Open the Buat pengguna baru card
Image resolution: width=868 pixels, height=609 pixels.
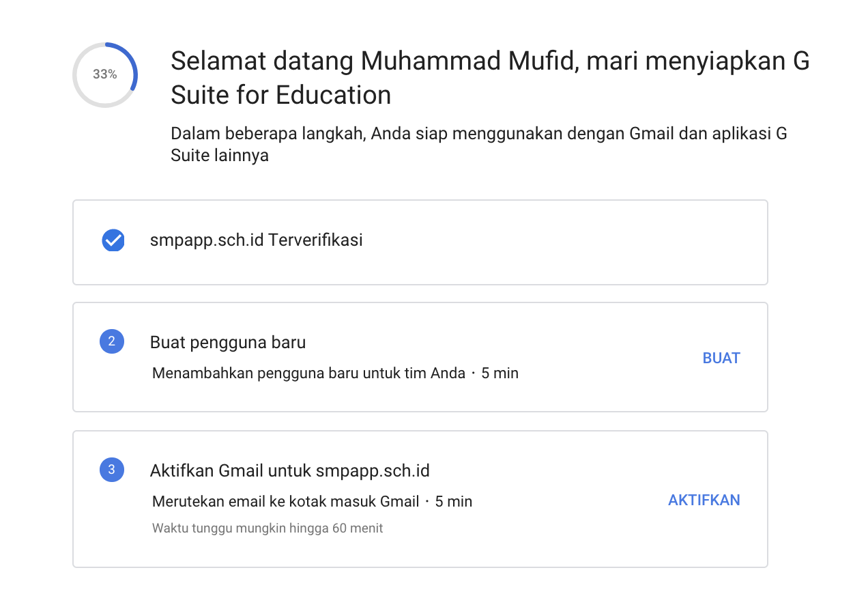pos(420,356)
